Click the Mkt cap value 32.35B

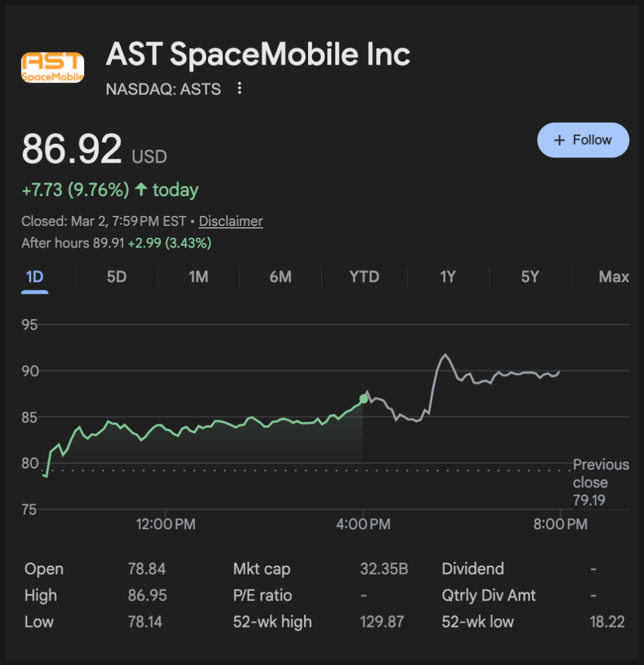click(384, 569)
